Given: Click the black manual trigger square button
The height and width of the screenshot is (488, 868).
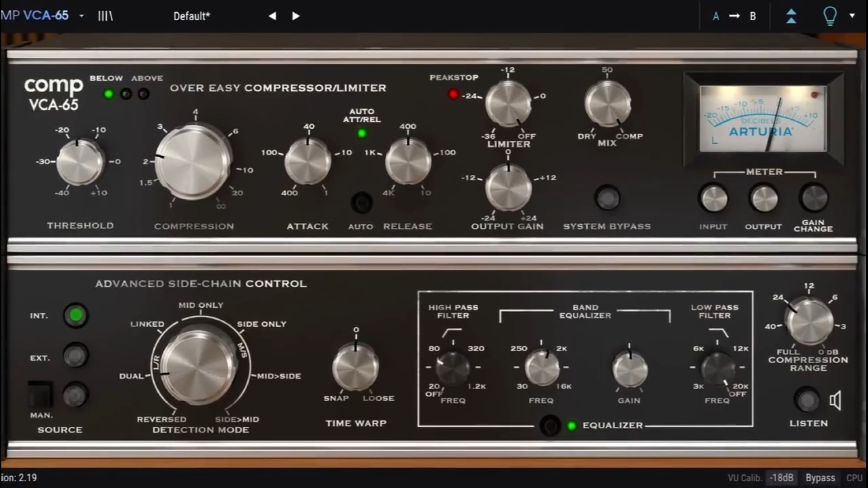Looking at the screenshot, I should click(40, 394).
